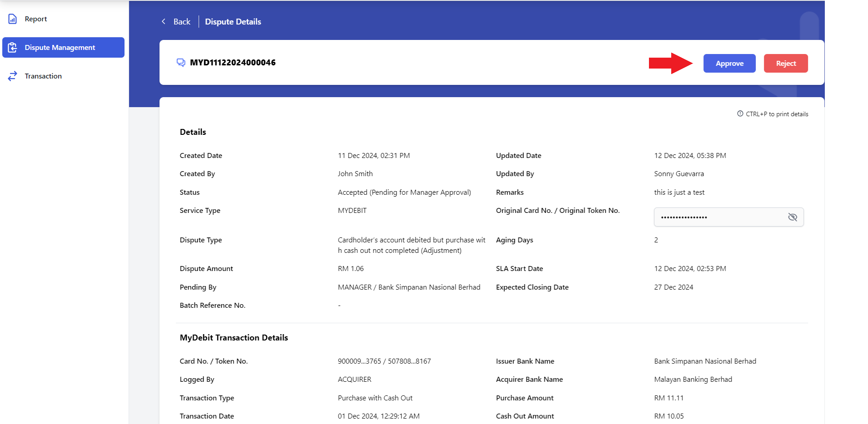Click the Dispute Management clipboard icon
Image resolution: width=868 pixels, height=424 pixels.
tap(13, 47)
